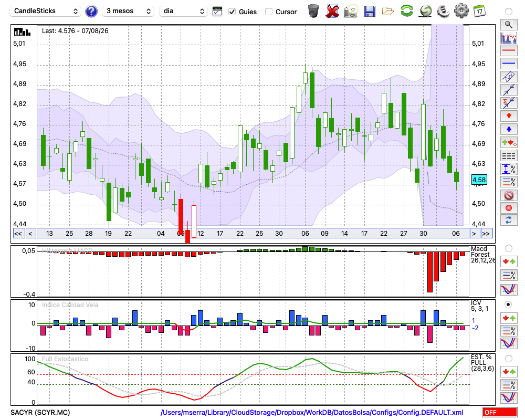The width and height of the screenshot is (525, 420).
Task: Select the red horizontal line tool
Action: click(x=509, y=50)
